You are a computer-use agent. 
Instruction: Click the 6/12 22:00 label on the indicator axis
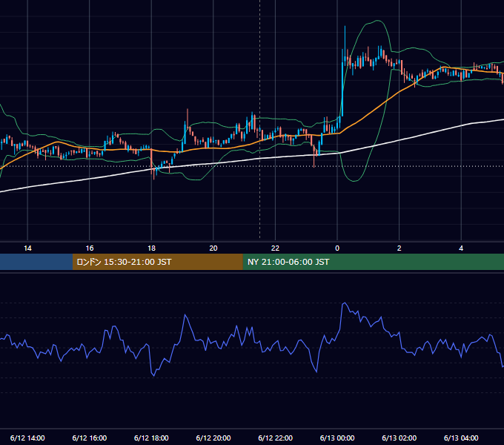pyautogui.click(x=275, y=438)
